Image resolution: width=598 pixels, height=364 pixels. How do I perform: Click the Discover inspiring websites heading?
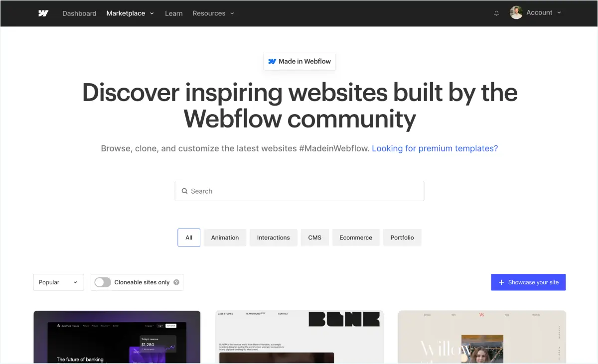click(x=299, y=106)
